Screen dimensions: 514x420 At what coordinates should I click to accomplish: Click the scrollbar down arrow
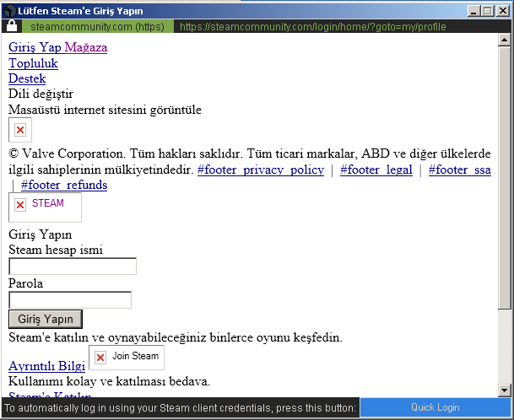(504, 390)
